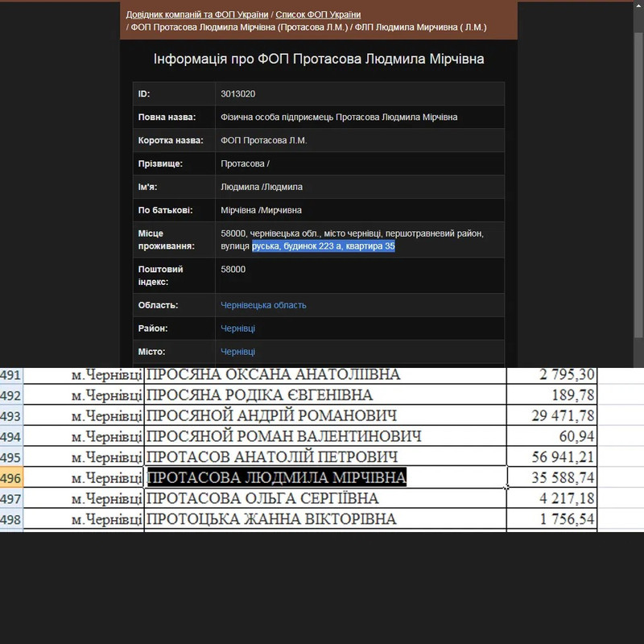The image size is (644, 644).
Task: Click the 'м.Чернівці' cell in row 494
Action: [84, 436]
